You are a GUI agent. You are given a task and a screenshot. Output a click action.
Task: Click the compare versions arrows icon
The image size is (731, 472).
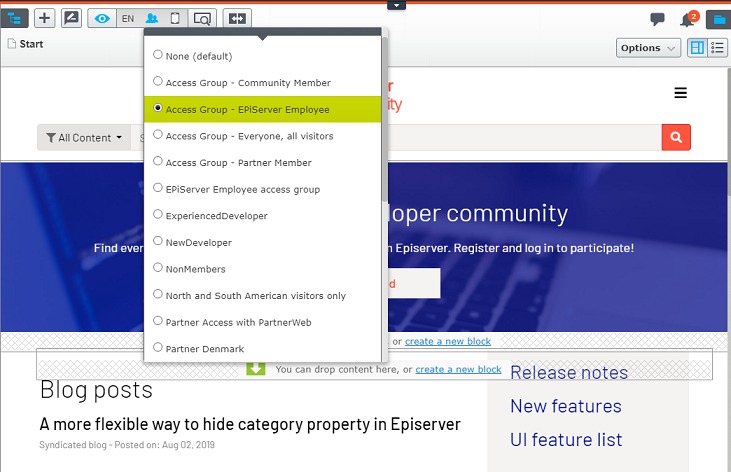[237, 18]
